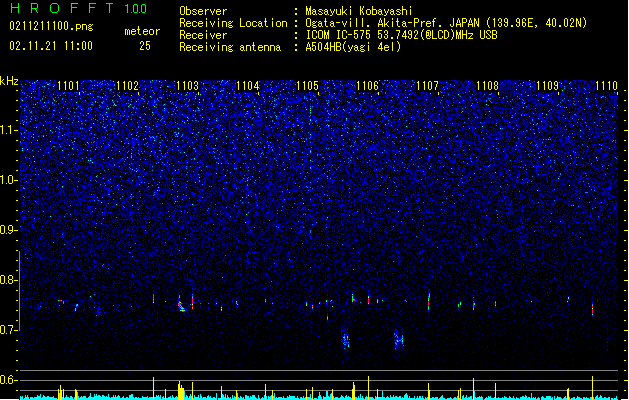The width and height of the screenshot is (629, 400).
Task: Click the HROFFT 1.0.0 title text
Action: point(78,8)
